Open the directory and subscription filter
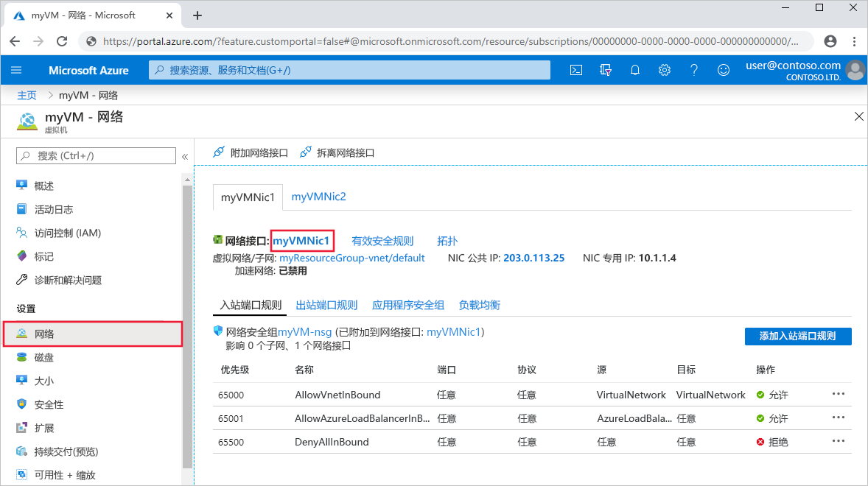This screenshot has height=486, width=868. pyautogui.click(x=605, y=69)
